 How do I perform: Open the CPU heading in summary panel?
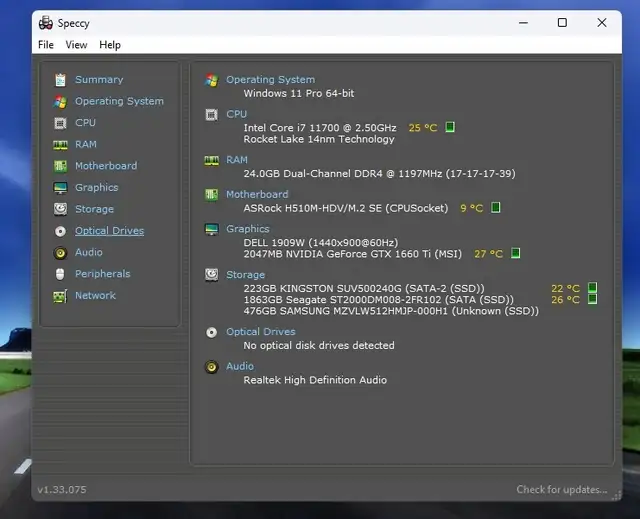pyautogui.click(x=237, y=114)
